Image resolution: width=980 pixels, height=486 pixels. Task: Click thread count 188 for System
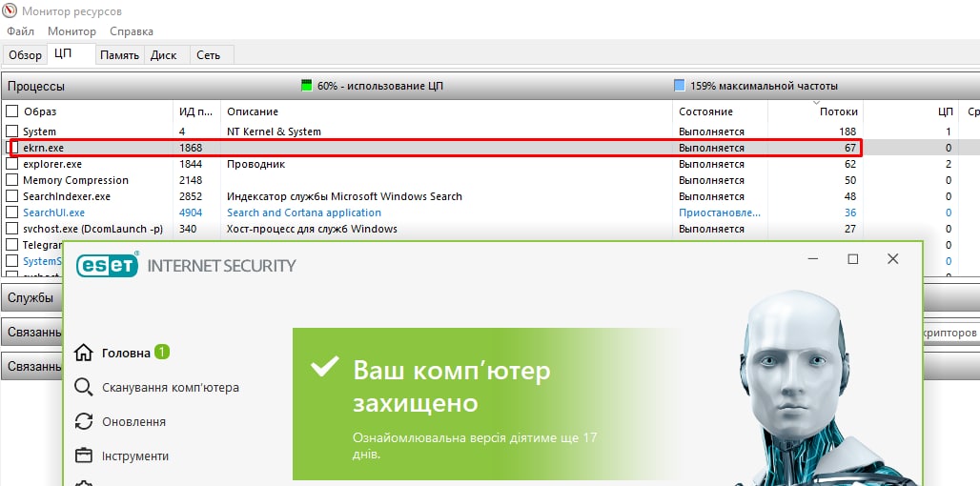click(x=848, y=132)
